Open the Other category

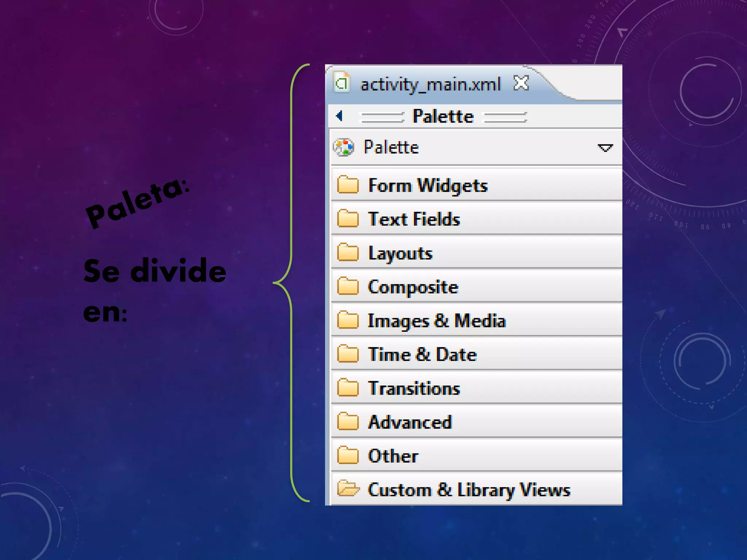tap(476, 455)
